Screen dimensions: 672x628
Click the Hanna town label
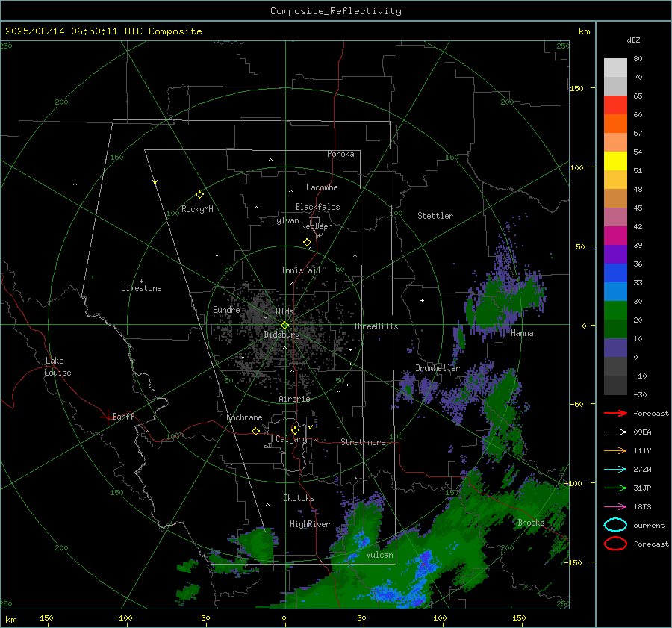pos(522,333)
